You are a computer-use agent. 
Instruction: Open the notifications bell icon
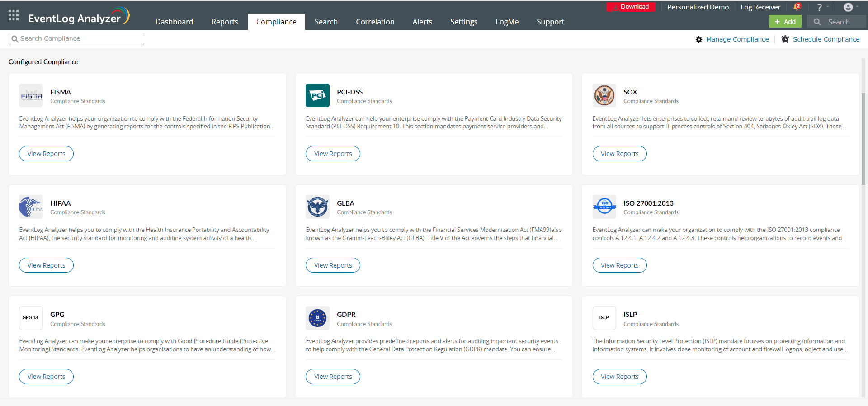pyautogui.click(x=797, y=7)
